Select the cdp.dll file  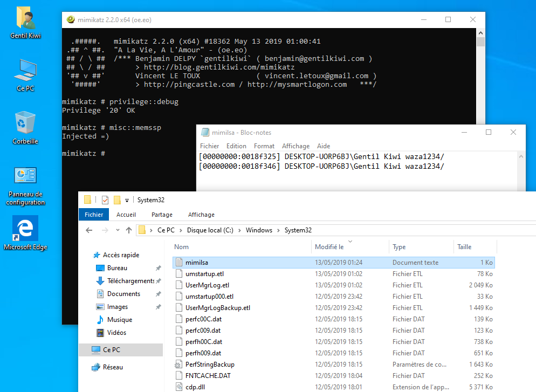click(x=334, y=387)
